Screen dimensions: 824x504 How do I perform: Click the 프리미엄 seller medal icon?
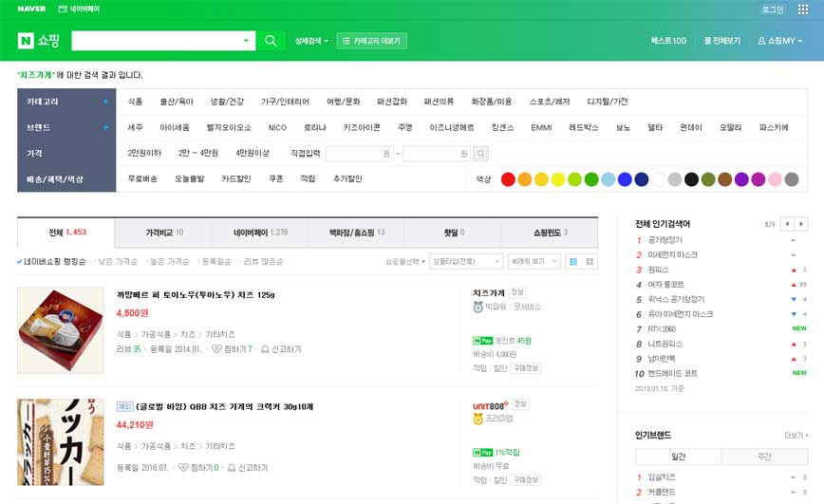[478, 419]
